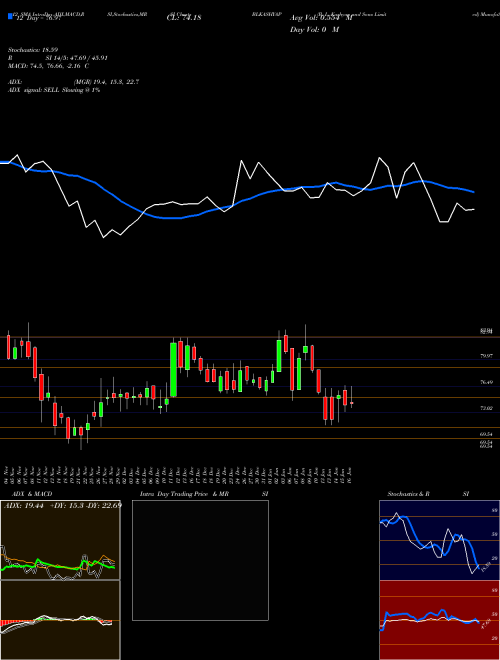The image size is (500, 660).
Task: Click the red-background RSI chart panel
Action: pyautogui.click(x=439, y=620)
